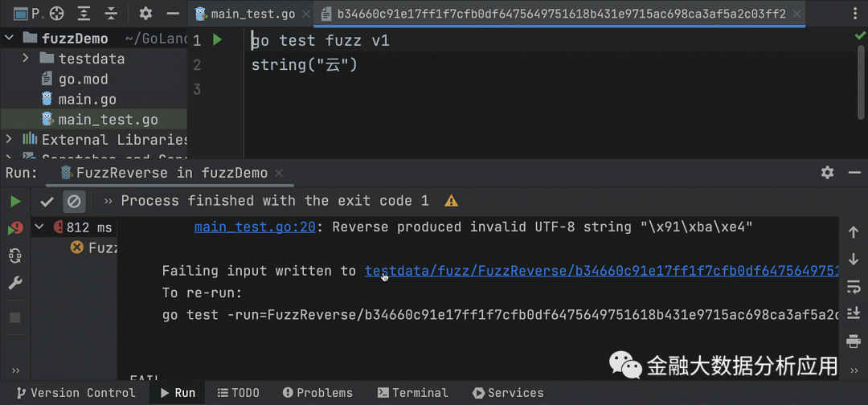The width and height of the screenshot is (868, 405).
Task: Toggle auto-test rerun icon
Action: click(x=15, y=256)
